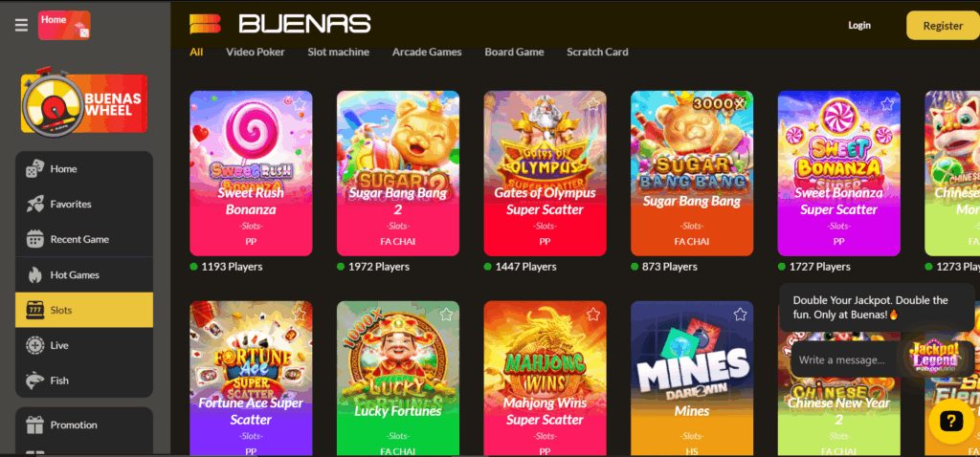Click the Login link

pyautogui.click(x=859, y=25)
